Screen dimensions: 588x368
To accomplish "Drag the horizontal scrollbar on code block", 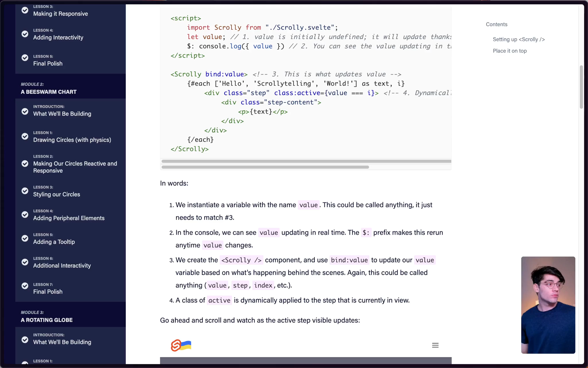I will (265, 167).
